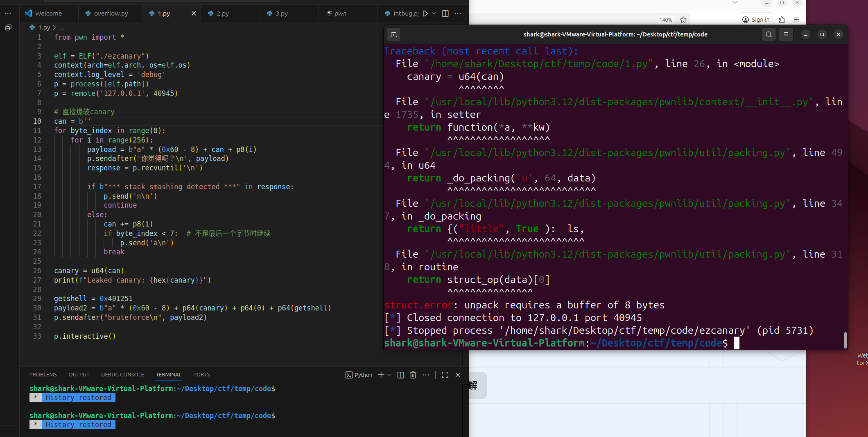Open the OUTPUT panel tab
Screen dimensions: 868x437
coord(79,374)
